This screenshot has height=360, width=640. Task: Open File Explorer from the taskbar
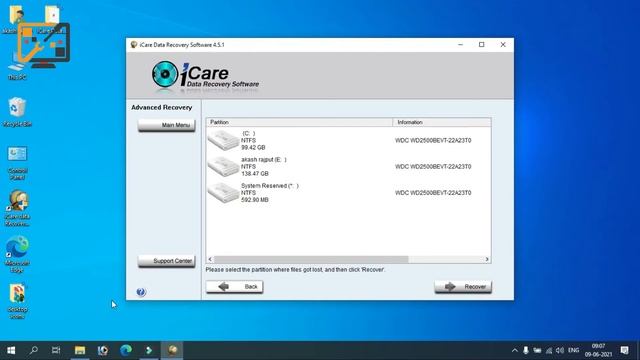point(80,350)
